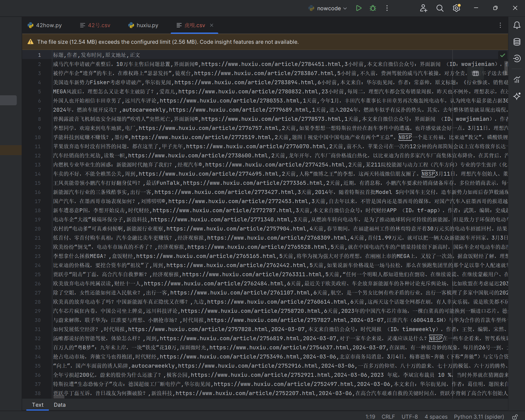The width and height of the screenshot is (525, 420).
Task: Click Python 3.11 (spider) interpreter
Action: click(x=479, y=417)
